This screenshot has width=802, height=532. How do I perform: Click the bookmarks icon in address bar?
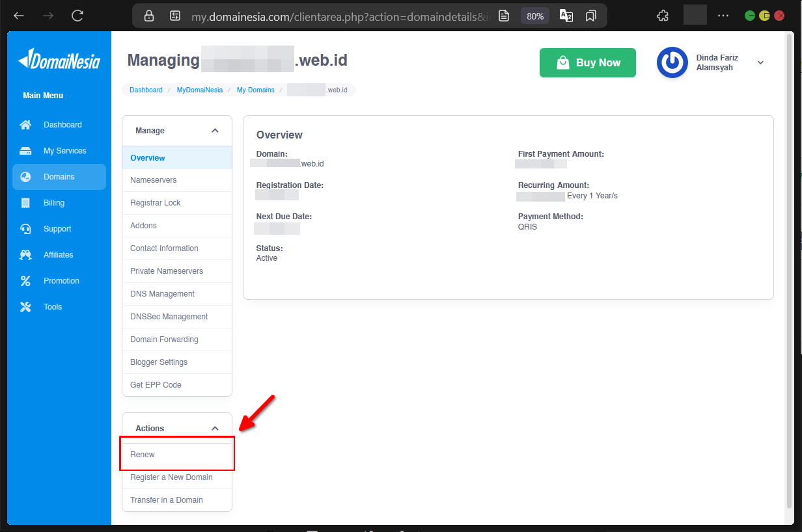[x=590, y=16]
